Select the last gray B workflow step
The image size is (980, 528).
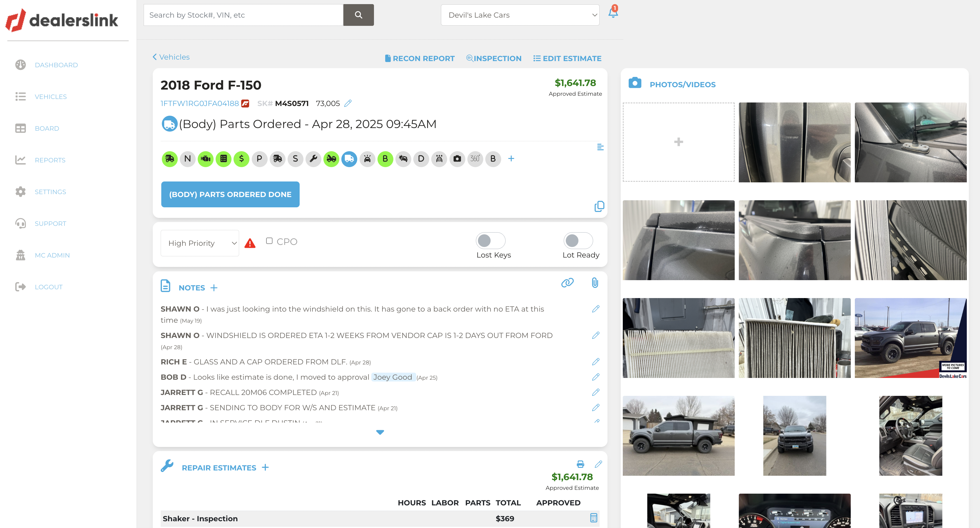pos(493,159)
